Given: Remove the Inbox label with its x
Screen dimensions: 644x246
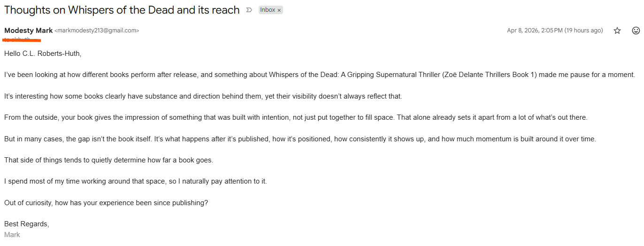Looking at the screenshot, I should click(x=279, y=10).
